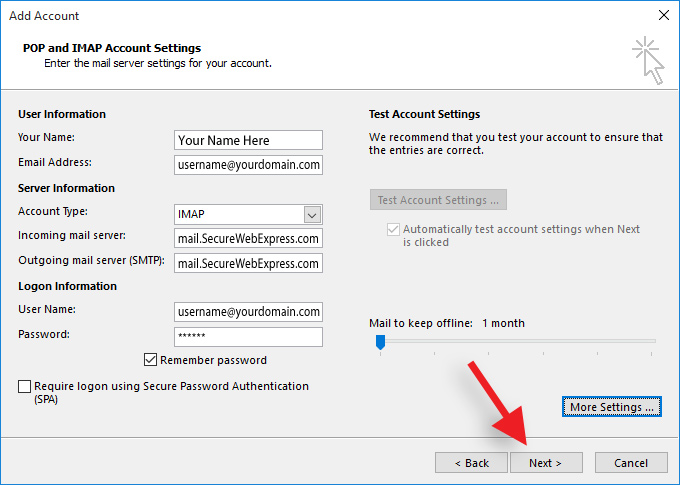This screenshot has height=485, width=680.
Task: Click the Email Address field
Action: tap(248, 165)
